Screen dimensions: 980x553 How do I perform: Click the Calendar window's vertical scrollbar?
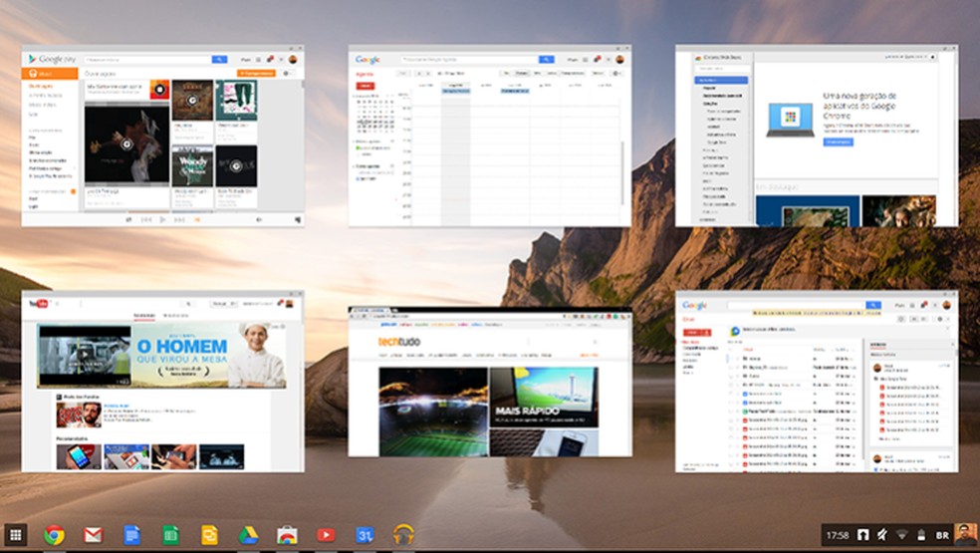(x=622, y=173)
